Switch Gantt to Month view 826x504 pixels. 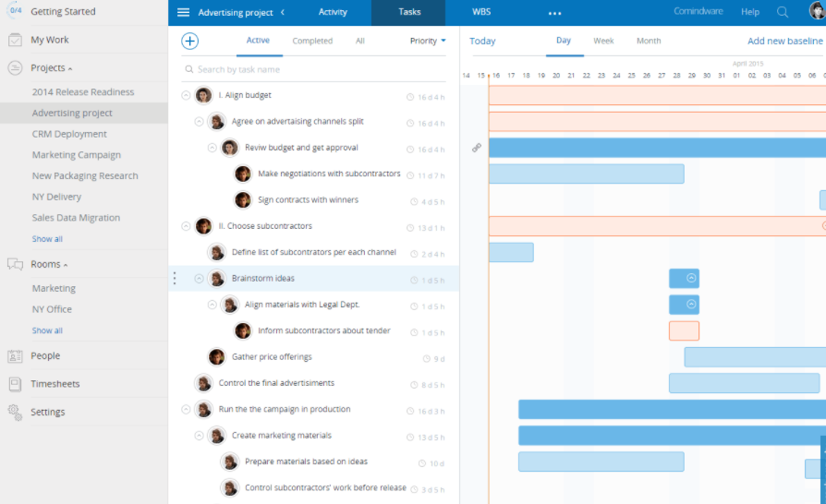[649, 41]
